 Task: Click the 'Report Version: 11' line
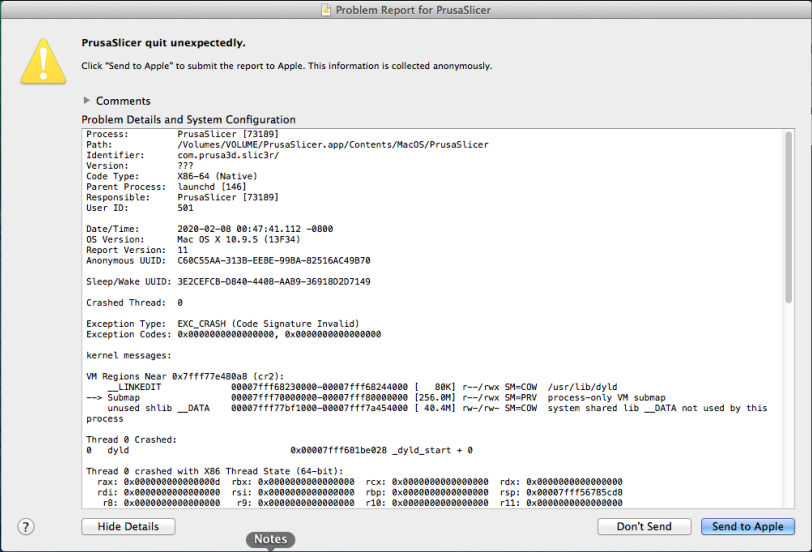click(x=137, y=250)
